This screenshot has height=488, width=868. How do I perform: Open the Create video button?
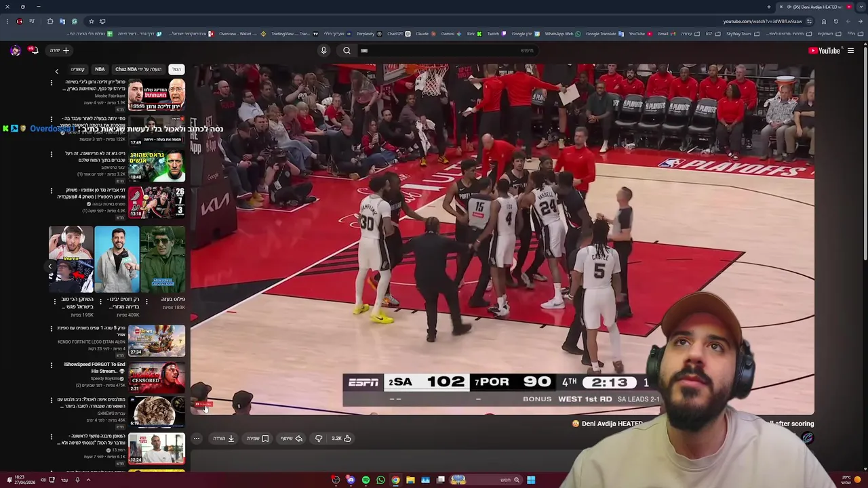click(x=60, y=50)
